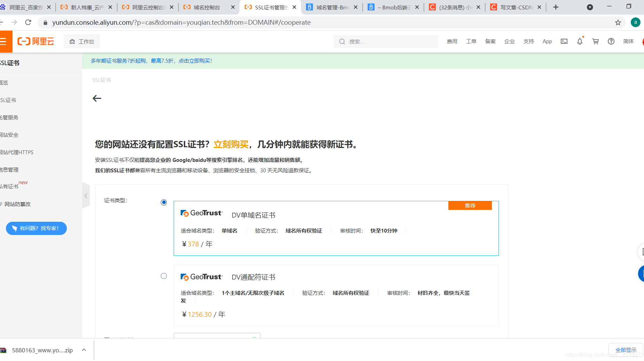This screenshot has width=644, height=361.
Task: Click the ¥1256.30 / 年 price
Action: point(204,315)
